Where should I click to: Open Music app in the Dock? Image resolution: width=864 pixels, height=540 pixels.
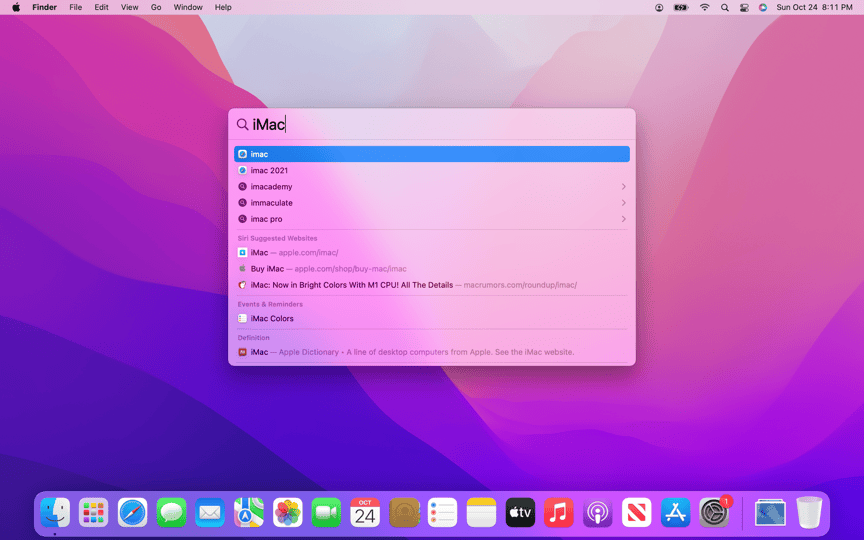(x=559, y=512)
